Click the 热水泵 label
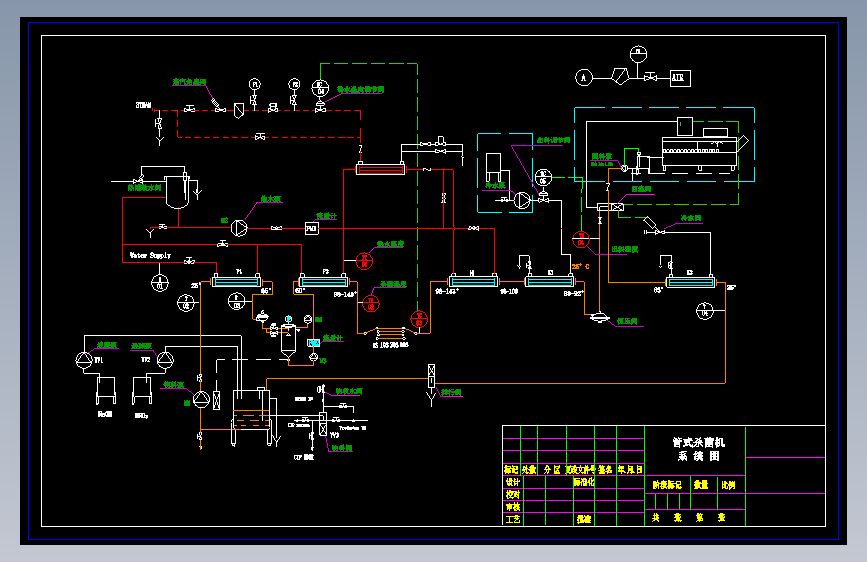The height and width of the screenshot is (562, 867). 270,199
